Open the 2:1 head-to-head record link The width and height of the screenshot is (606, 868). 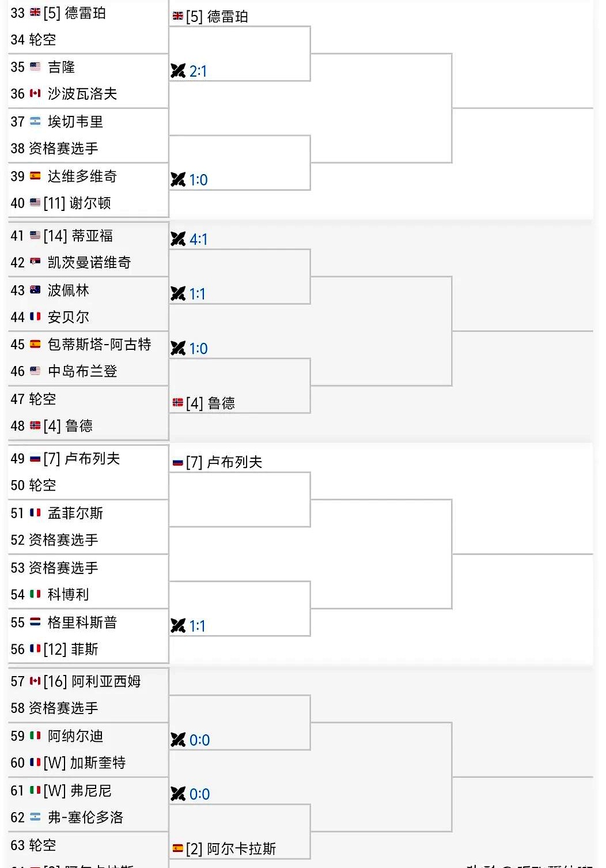click(x=198, y=71)
